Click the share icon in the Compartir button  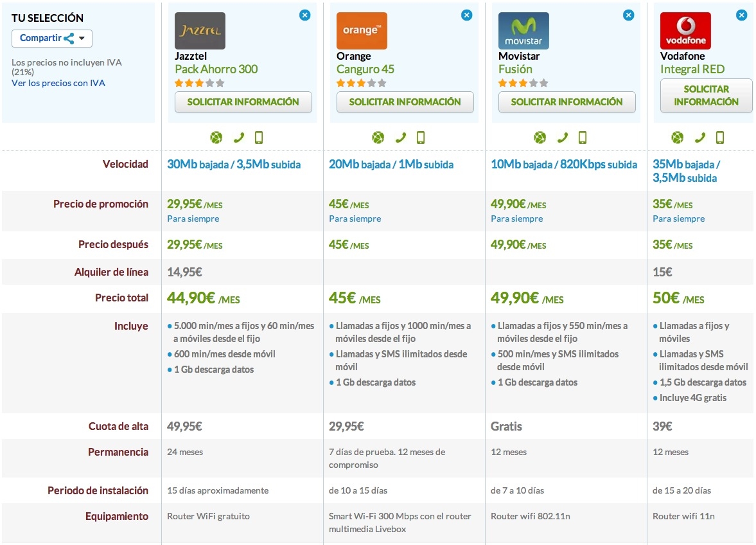(x=69, y=39)
